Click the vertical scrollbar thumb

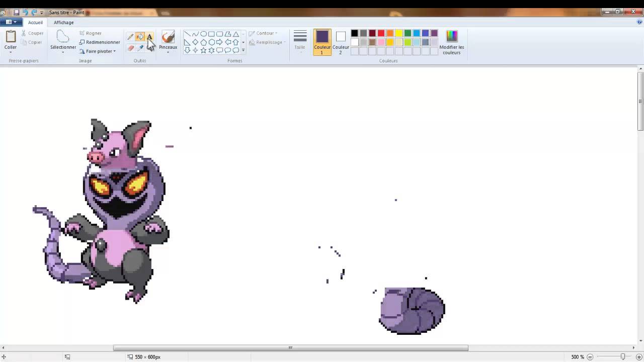[640, 101]
